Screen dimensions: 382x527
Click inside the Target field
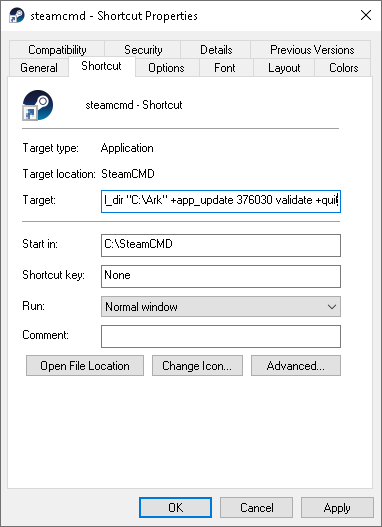tap(221, 201)
